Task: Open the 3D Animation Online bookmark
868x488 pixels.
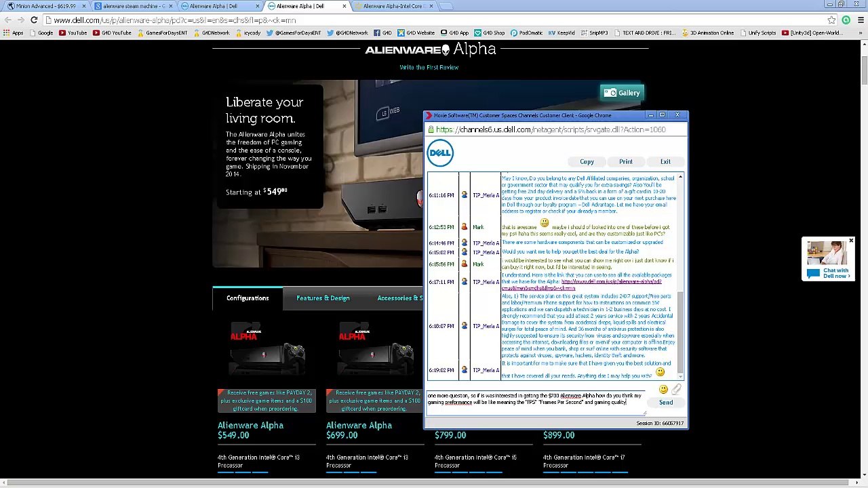Action: tap(707, 33)
